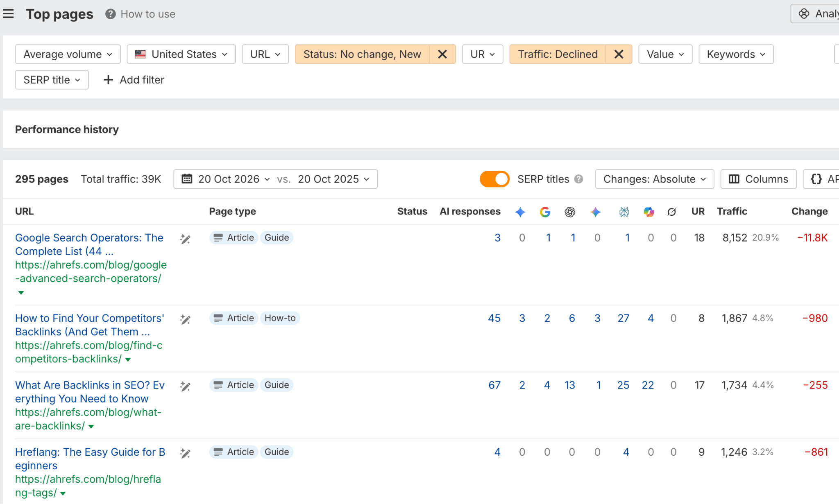Sort table by Change column header
Screen dimensions: 839x504
[x=810, y=211]
